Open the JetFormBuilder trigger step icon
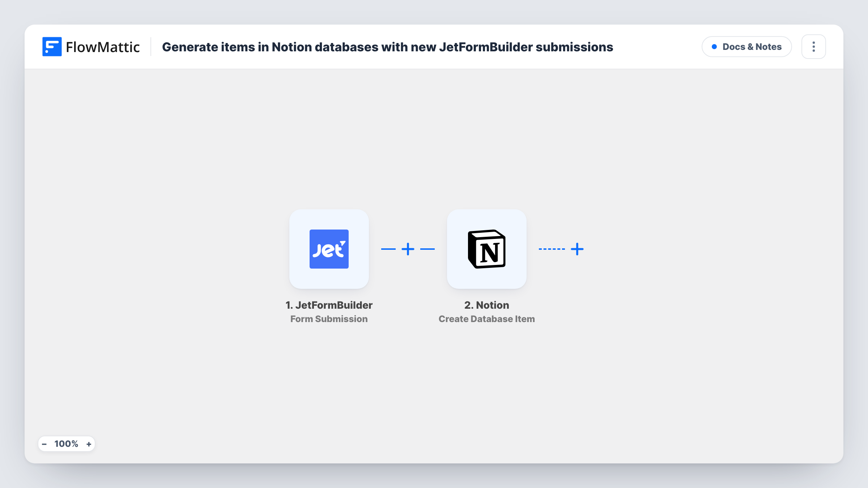 pyautogui.click(x=329, y=249)
